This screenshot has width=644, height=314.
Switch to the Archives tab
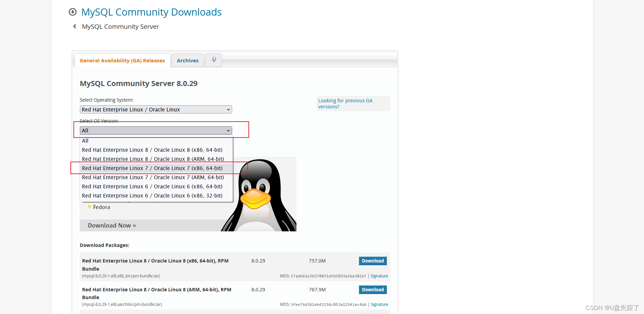pos(187,60)
